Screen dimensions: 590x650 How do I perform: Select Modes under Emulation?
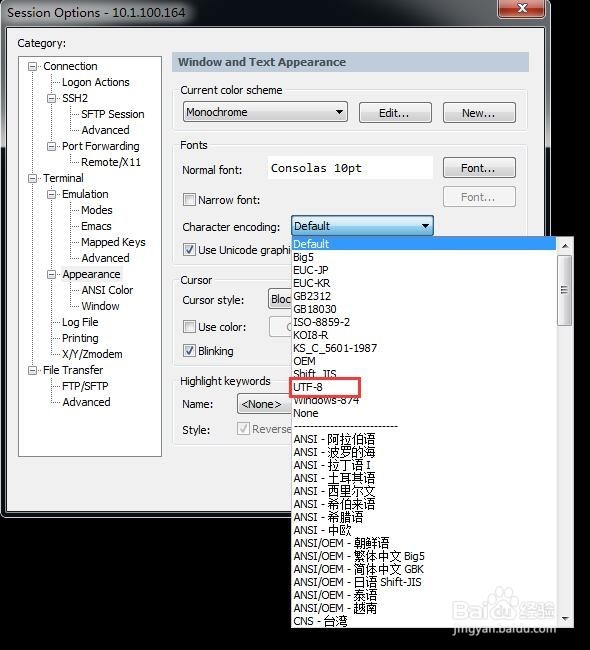click(x=97, y=210)
